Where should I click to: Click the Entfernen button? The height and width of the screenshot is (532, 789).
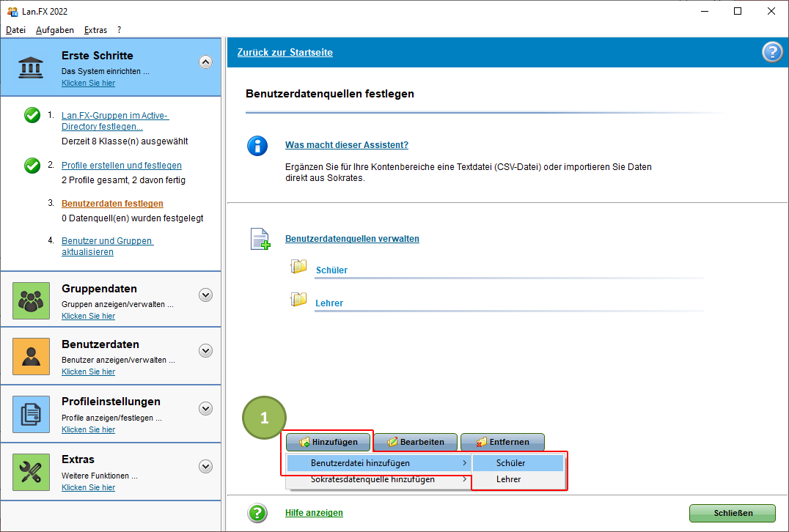tap(503, 442)
